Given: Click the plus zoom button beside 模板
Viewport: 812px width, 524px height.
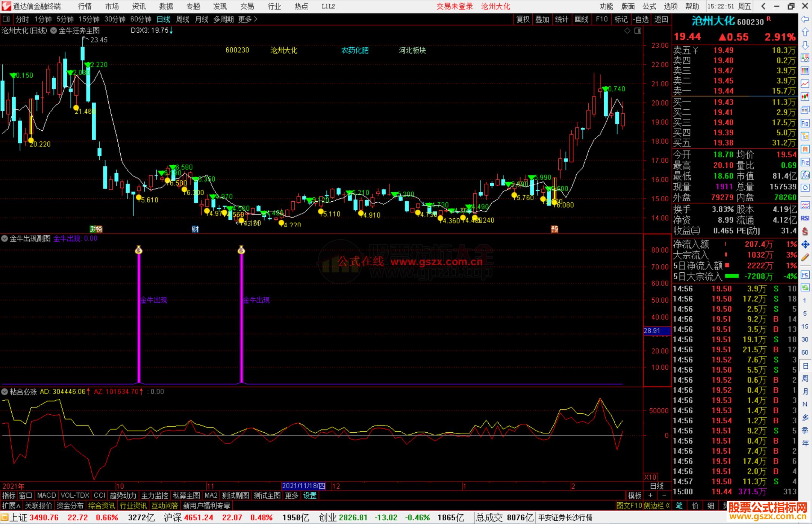Looking at the screenshot, I should [650, 495].
